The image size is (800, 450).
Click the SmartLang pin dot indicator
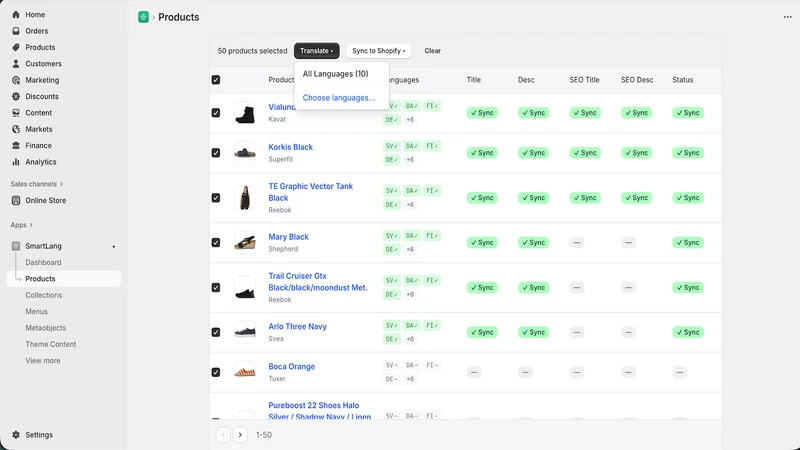(x=114, y=246)
